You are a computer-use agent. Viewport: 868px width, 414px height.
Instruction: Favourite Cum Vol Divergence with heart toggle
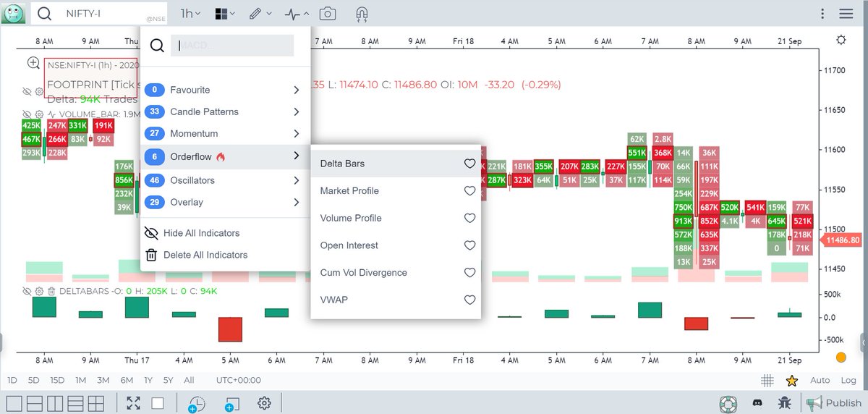coord(469,273)
